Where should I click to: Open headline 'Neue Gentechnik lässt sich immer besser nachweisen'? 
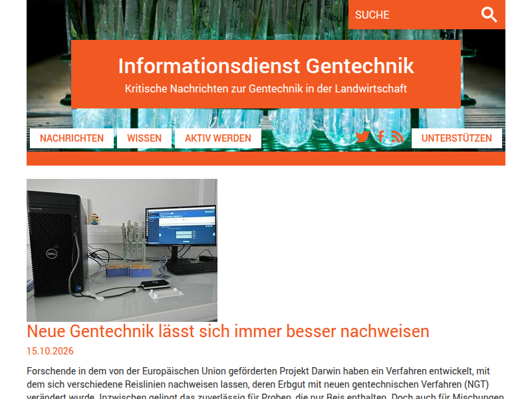(228, 331)
